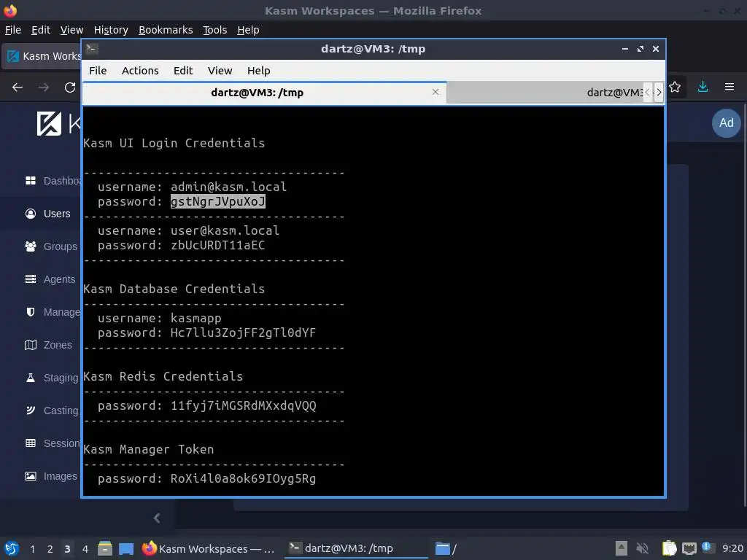Open the terminal File menu

click(x=98, y=71)
